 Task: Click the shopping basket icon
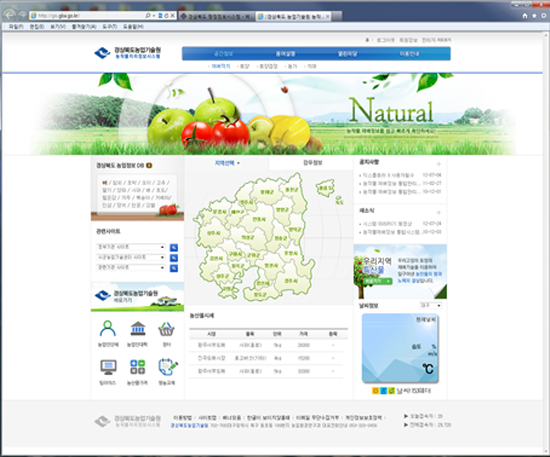pos(166,329)
